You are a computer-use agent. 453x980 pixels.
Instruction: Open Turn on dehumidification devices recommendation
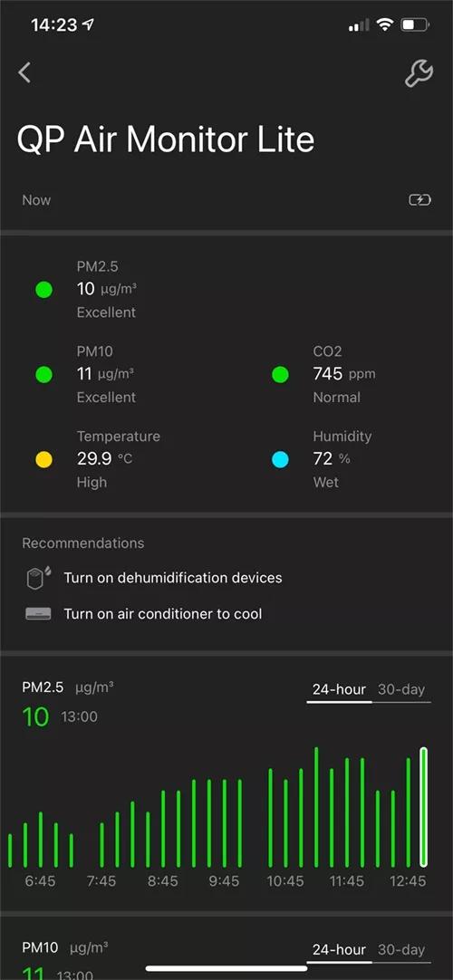click(x=173, y=578)
